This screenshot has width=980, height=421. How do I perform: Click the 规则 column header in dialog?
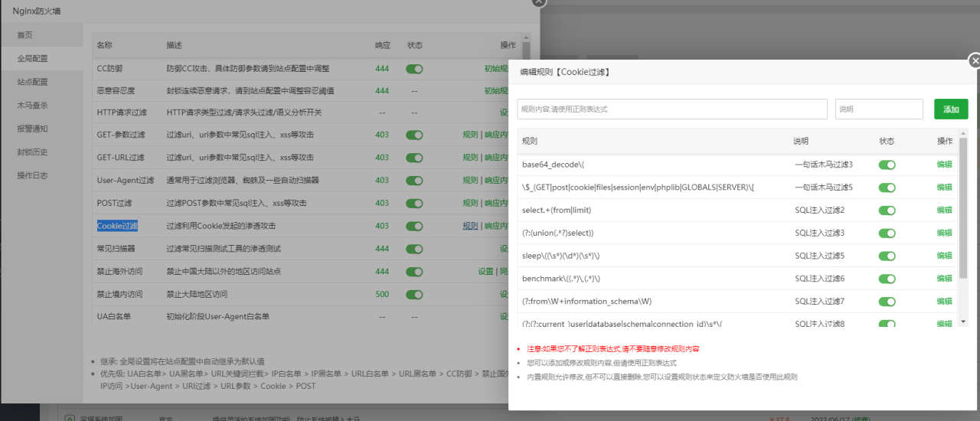530,142
